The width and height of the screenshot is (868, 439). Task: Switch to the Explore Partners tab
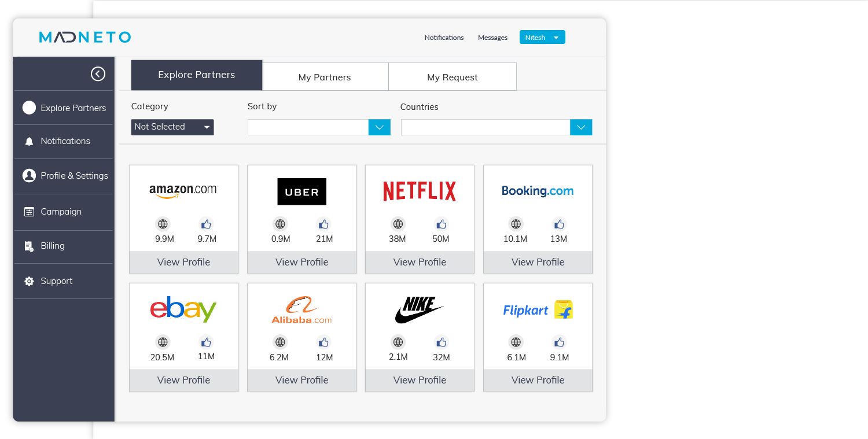coord(197,75)
